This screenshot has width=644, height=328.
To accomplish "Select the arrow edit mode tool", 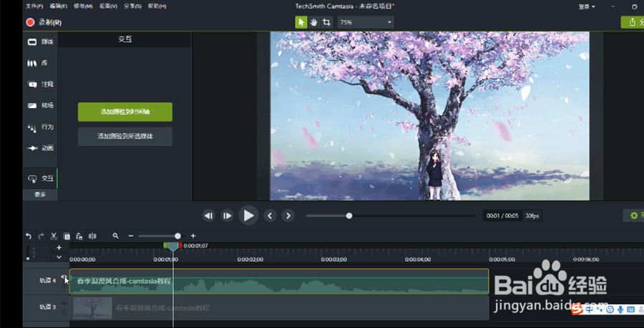I will coord(301,22).
